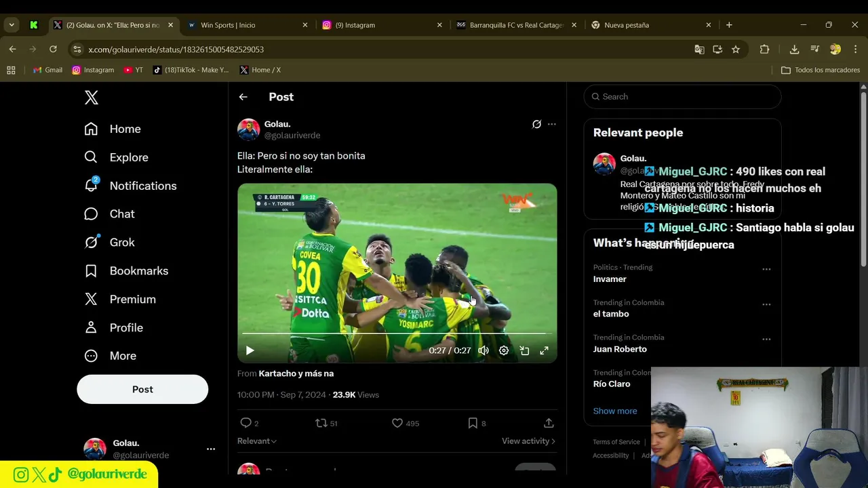
Task: Open Kartacho y más na link
Action: coord(296,373)
